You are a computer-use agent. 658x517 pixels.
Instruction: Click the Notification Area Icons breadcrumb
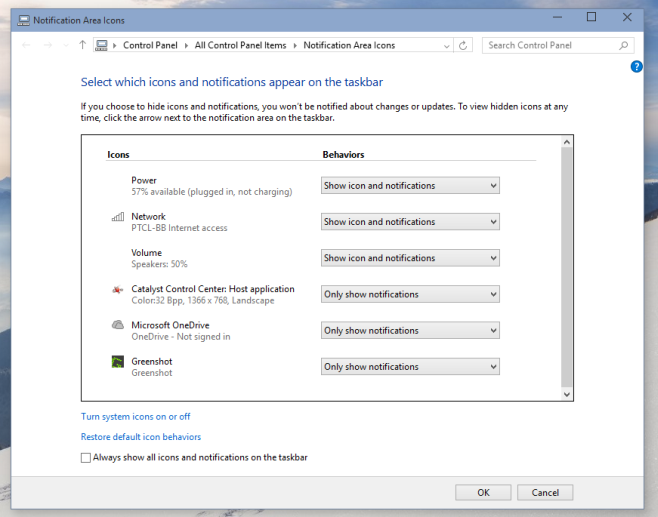coord(349,45)
